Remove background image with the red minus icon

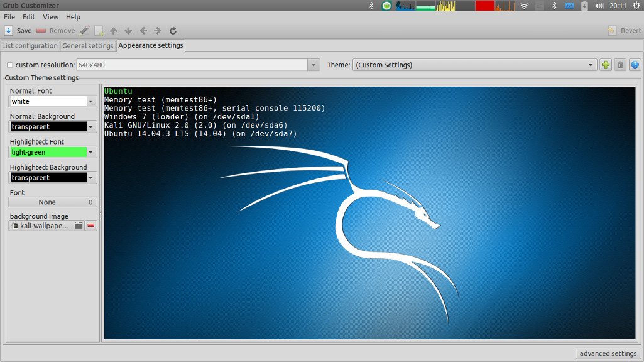[x=91, y=226]
